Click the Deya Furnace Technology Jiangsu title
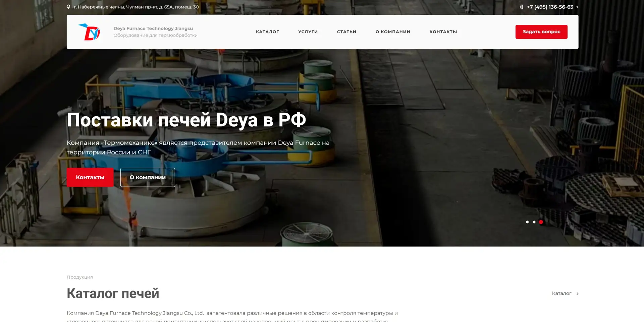Image resolution: width=644 pixels, height=322 pixels. [x=153, y=28]
